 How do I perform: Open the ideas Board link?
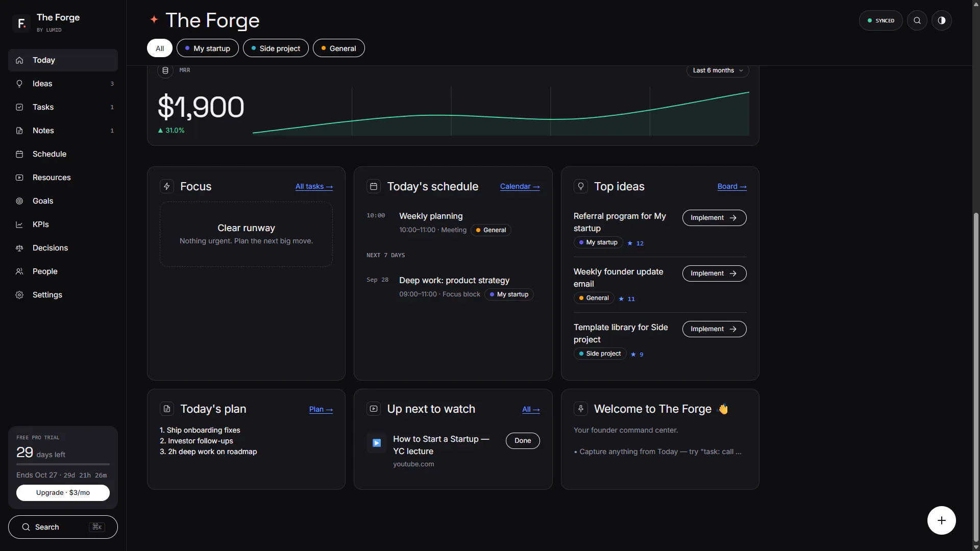(x=732, y=187)
